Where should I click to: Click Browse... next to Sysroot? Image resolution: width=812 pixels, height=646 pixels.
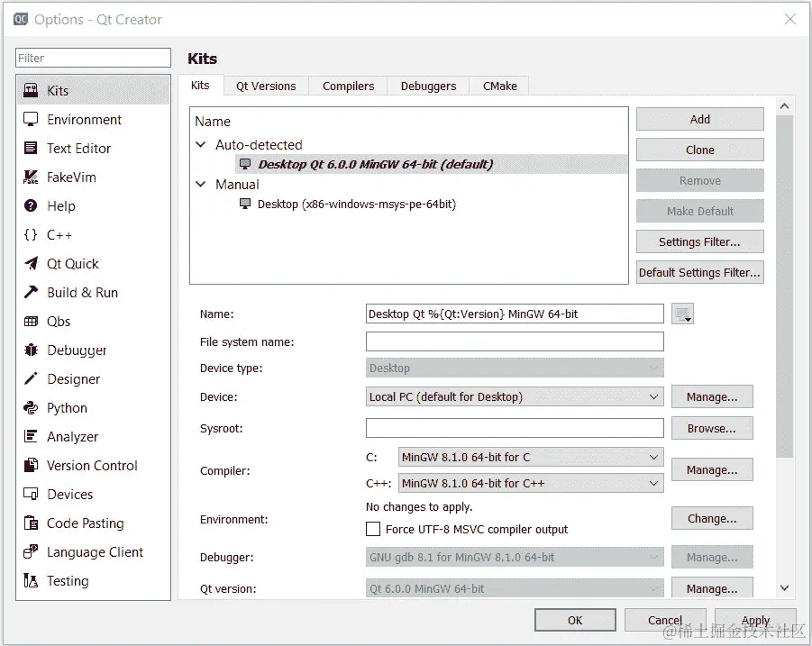pos(712,429)
